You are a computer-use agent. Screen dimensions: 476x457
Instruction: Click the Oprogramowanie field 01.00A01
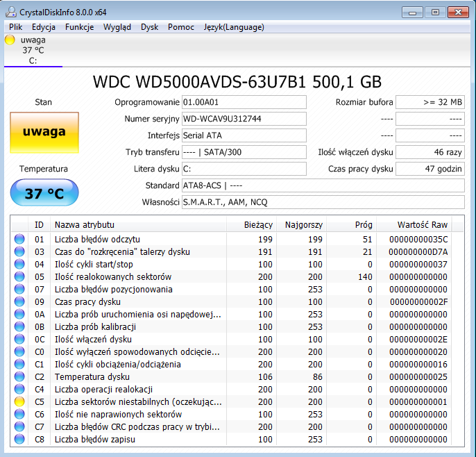[x=244, y=102]
